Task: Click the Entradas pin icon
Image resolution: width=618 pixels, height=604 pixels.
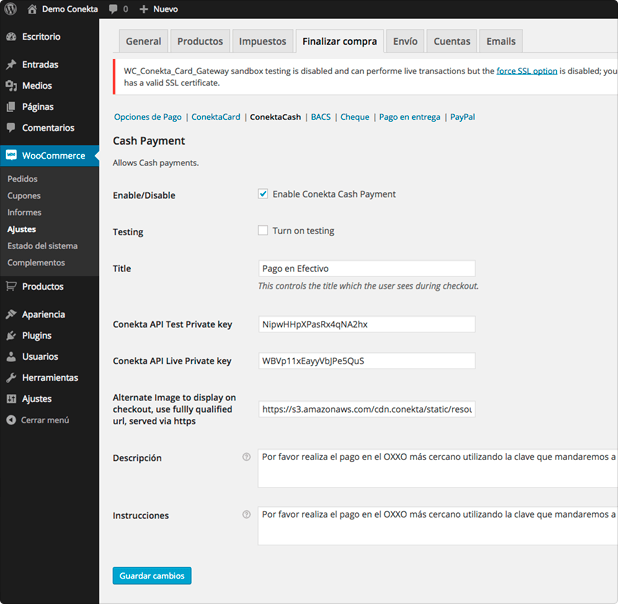Action: (11, 64)
